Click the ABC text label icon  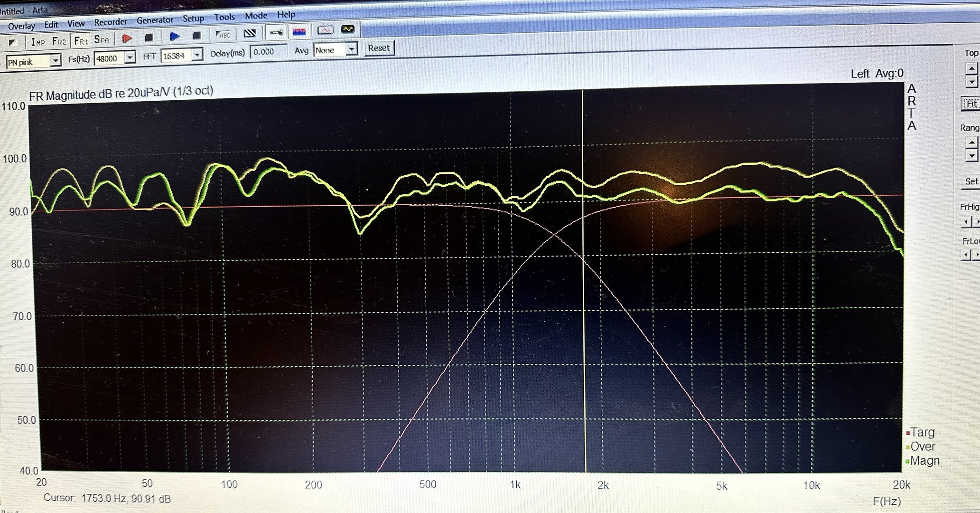tap(223, 35)
